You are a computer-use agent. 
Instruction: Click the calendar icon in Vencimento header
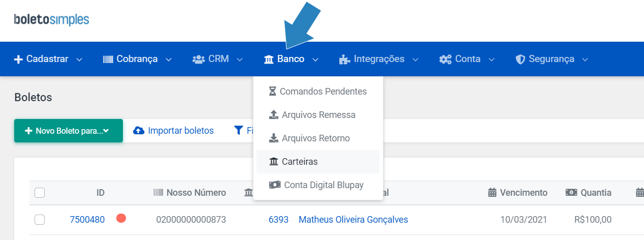click(x=492, y=193)
